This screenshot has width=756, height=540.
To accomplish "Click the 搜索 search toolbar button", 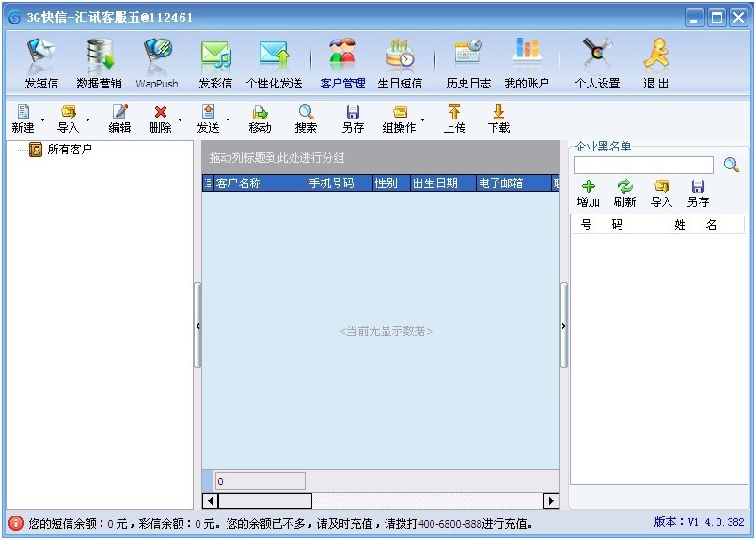I will tap(306, 119).
